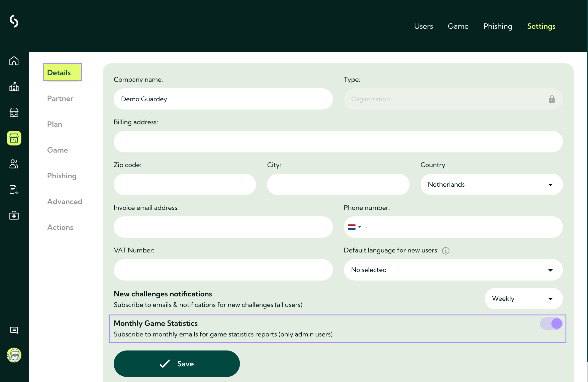Open the organization building sidebar icon
The height and width of the screenshot is (382, 588).
pos(14,87)
